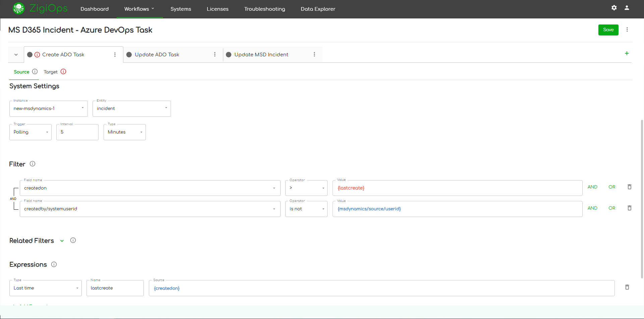
Task: Click the Related Filters info icon
Action: click(x=73, y=240)
